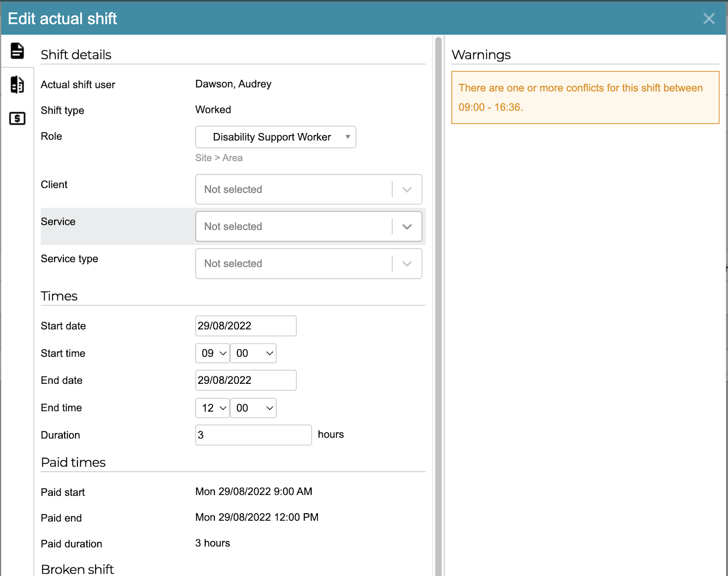Click the 'Site > Area' text
Screen dimensions: 728x576
coord(219,158)
